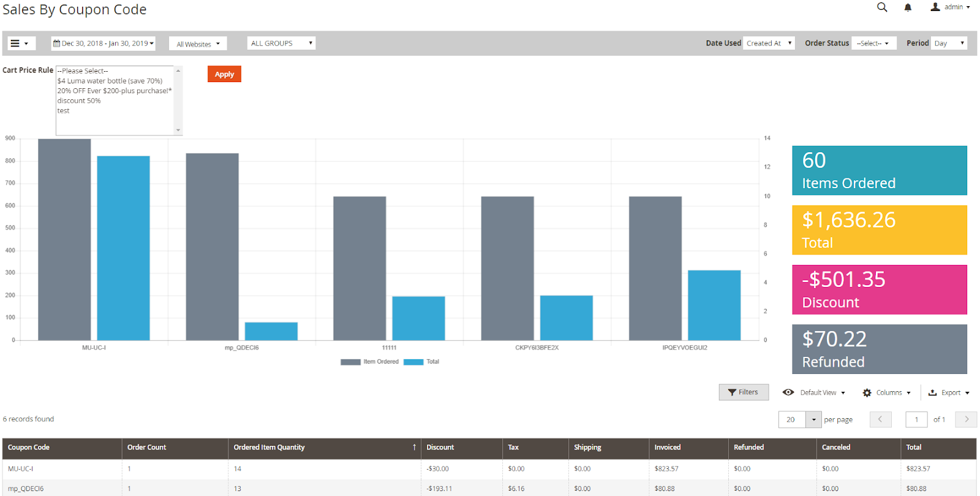Open the admin user account menu
Screen dimensions: 980x496
[951, 7]
